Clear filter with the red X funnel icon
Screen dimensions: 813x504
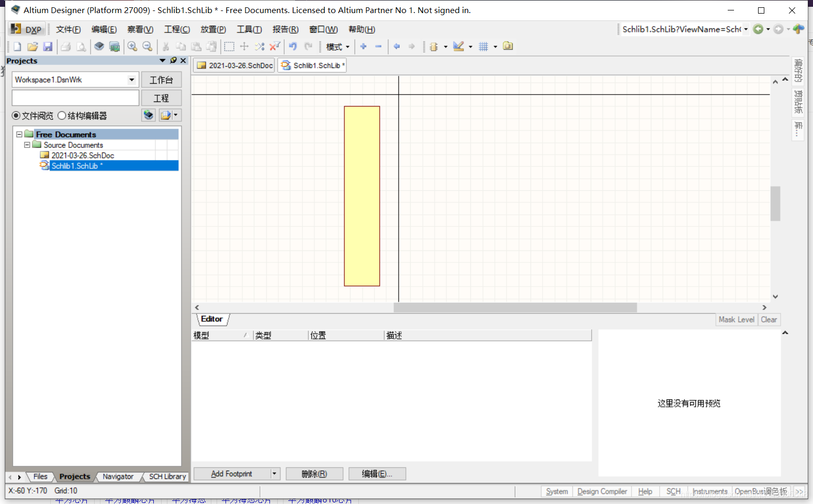(275, 47)
